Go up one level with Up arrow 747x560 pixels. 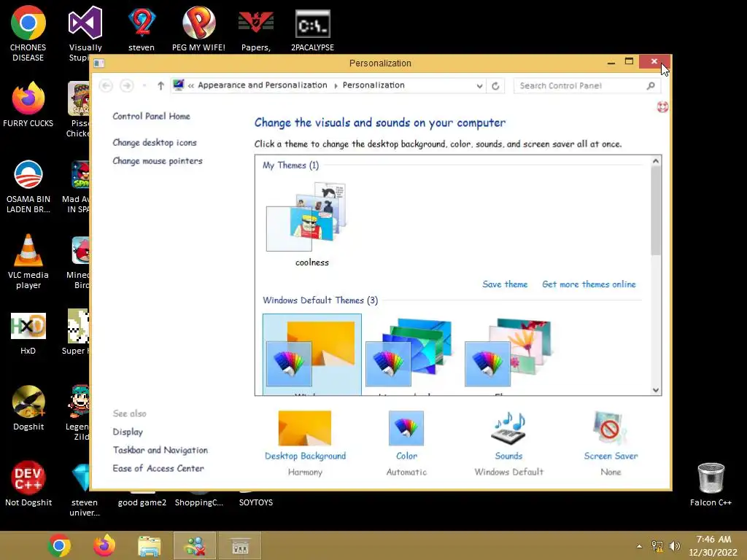pyautogui.click(x=160, y=86)
